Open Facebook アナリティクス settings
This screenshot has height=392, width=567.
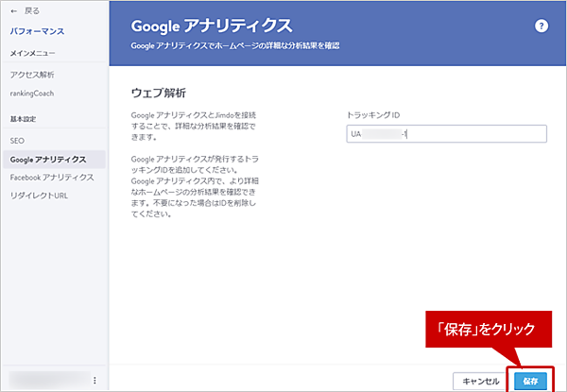point(51,177)
